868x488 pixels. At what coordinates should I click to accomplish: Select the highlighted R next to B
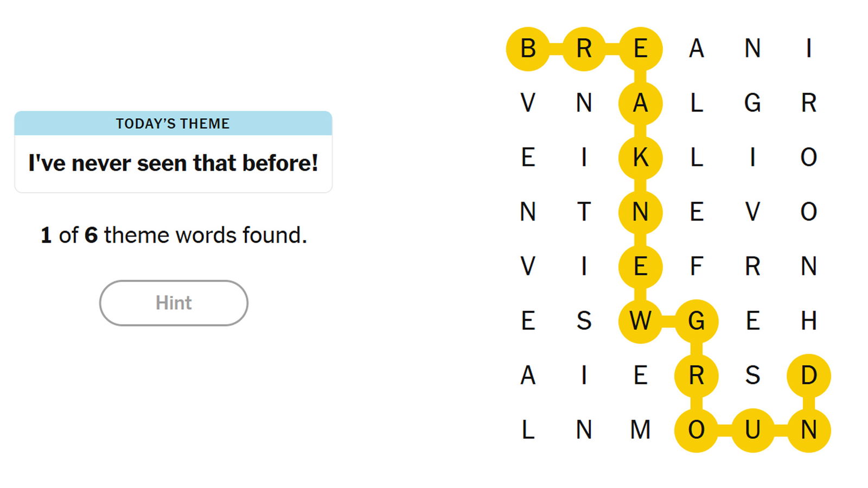[584, 49]
